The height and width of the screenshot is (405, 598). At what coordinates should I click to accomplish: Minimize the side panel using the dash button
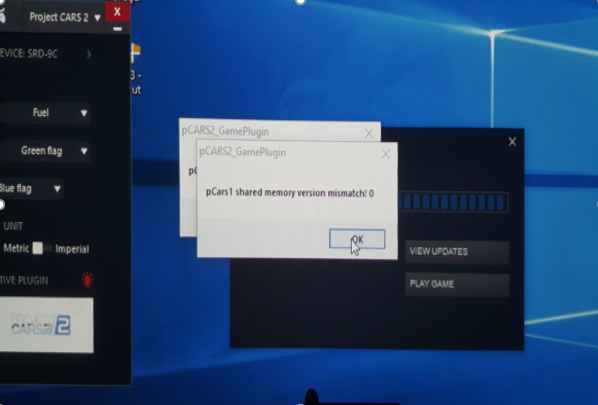tap(117, 29)
